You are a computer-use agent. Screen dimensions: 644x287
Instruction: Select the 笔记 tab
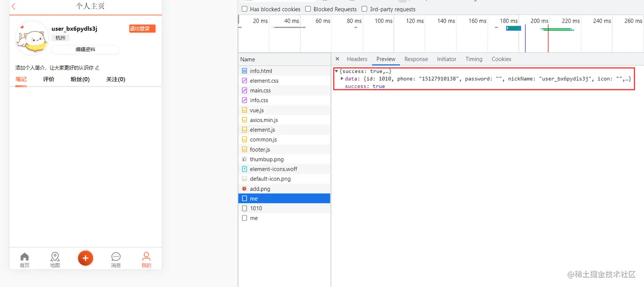[x=21, y=79]
